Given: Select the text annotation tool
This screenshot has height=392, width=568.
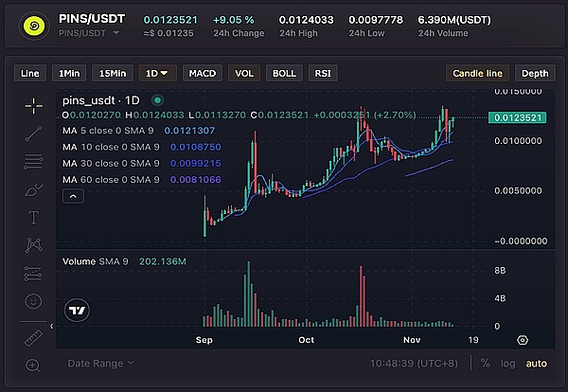Looking at the screenshot, I should [x=34, y=217].
